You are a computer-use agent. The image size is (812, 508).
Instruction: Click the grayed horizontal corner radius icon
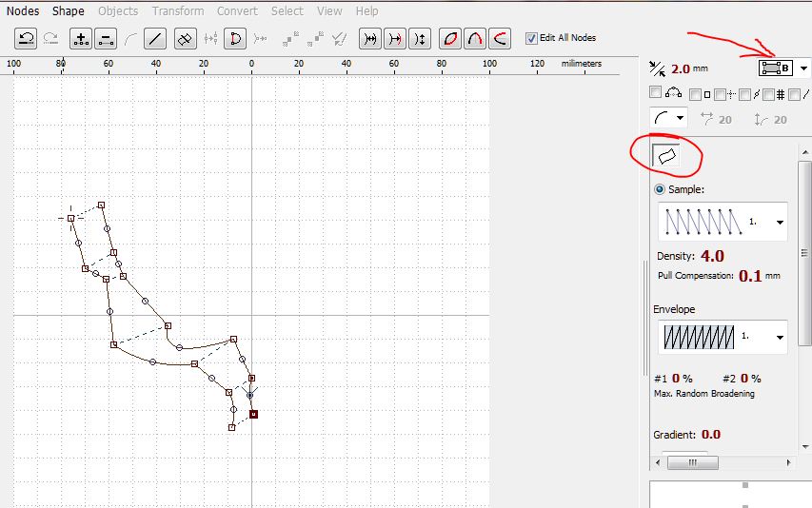click(x=706, y=119)
